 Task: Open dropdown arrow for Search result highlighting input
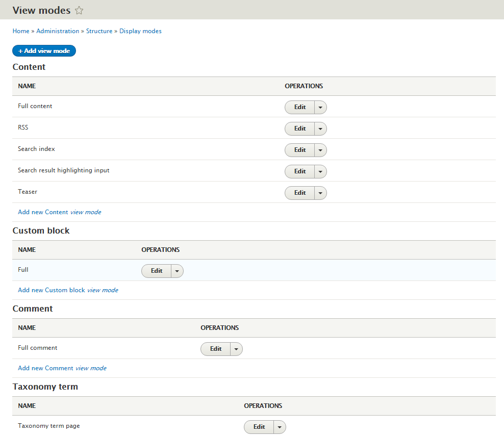point(320,171)
